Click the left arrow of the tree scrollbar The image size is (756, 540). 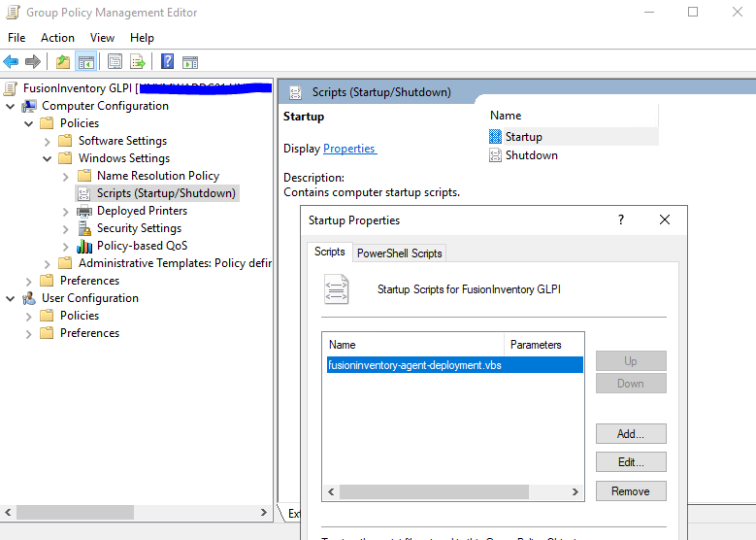(8, 513)
